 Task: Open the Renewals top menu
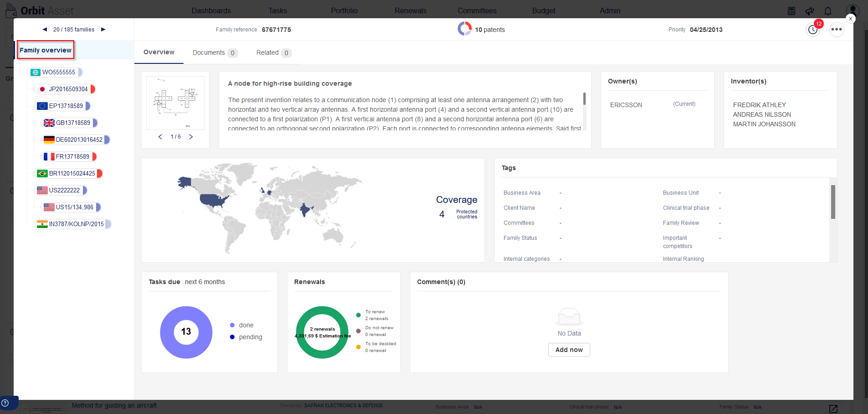410,10
